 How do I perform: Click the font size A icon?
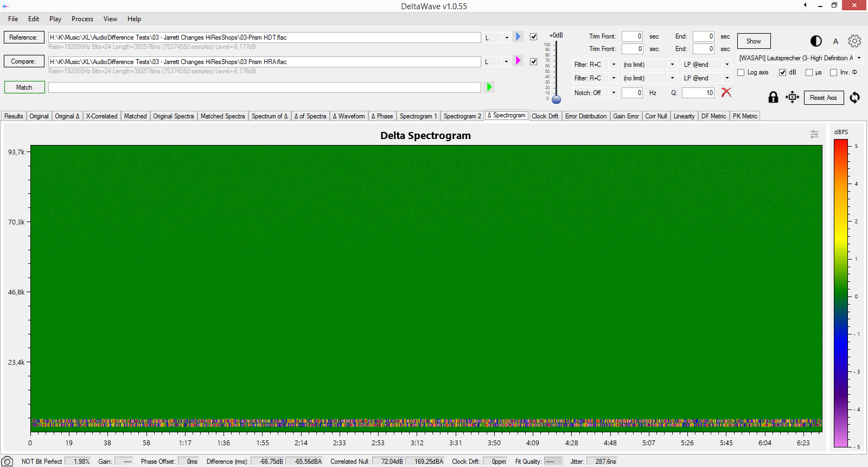coord(835,41)
